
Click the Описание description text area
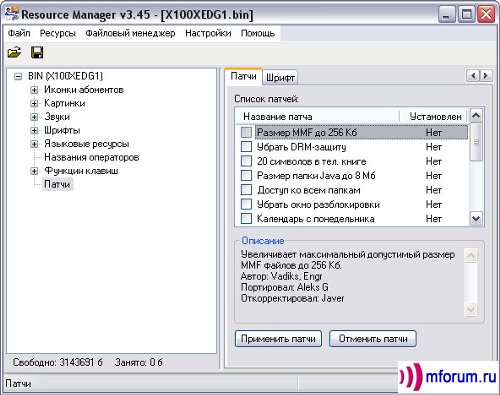click(352, 283)
